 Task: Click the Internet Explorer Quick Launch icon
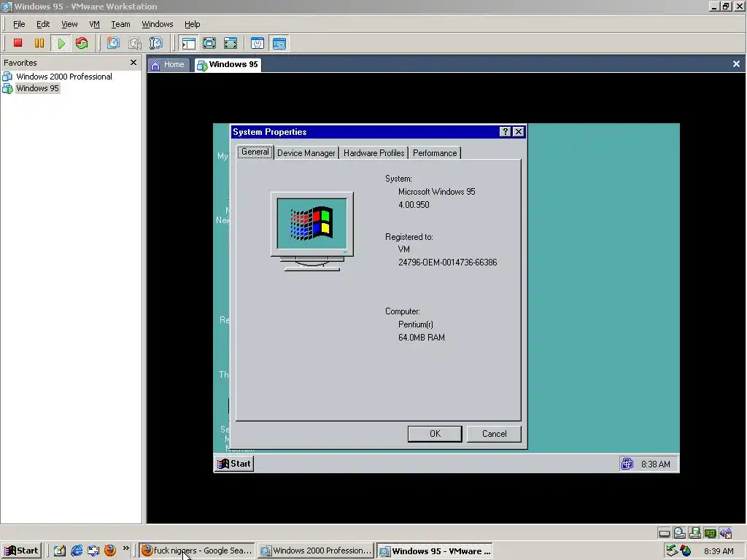[x=76, y=551]
